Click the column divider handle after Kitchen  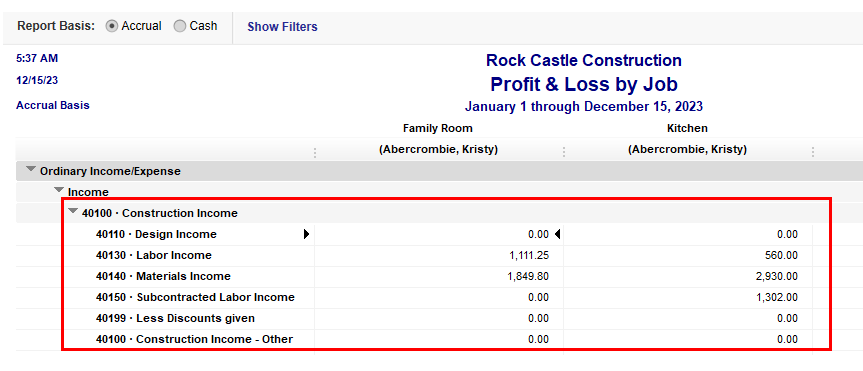(812, 152)
